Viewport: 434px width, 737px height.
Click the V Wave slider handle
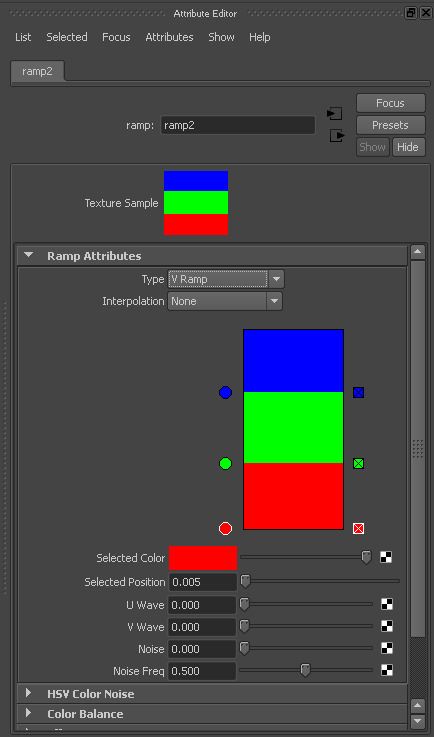[x=245, y=626]
